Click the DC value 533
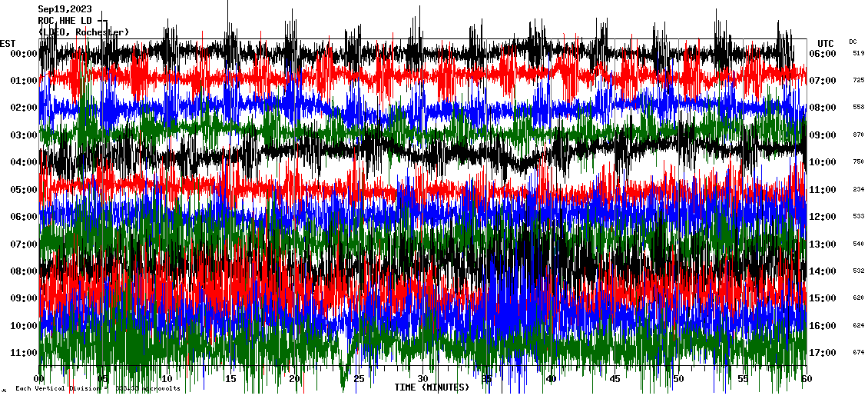This screenshot has height=399, width=868. [859, 217]
